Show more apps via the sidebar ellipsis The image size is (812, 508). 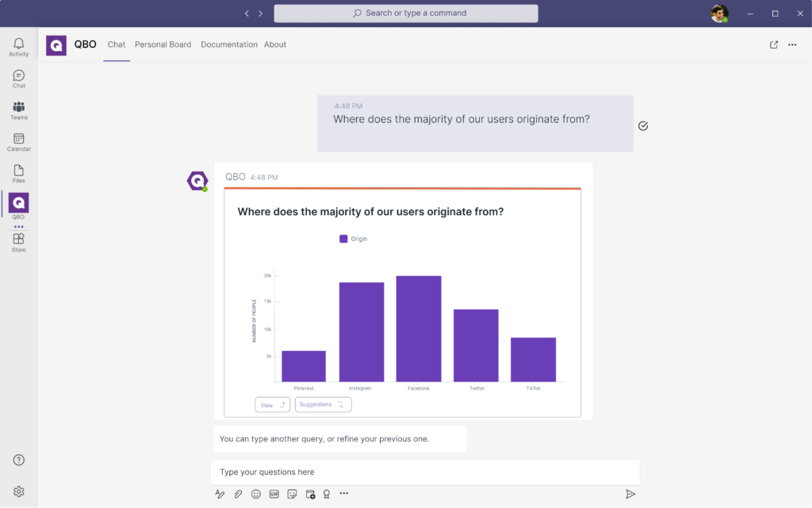click(18, 227)
